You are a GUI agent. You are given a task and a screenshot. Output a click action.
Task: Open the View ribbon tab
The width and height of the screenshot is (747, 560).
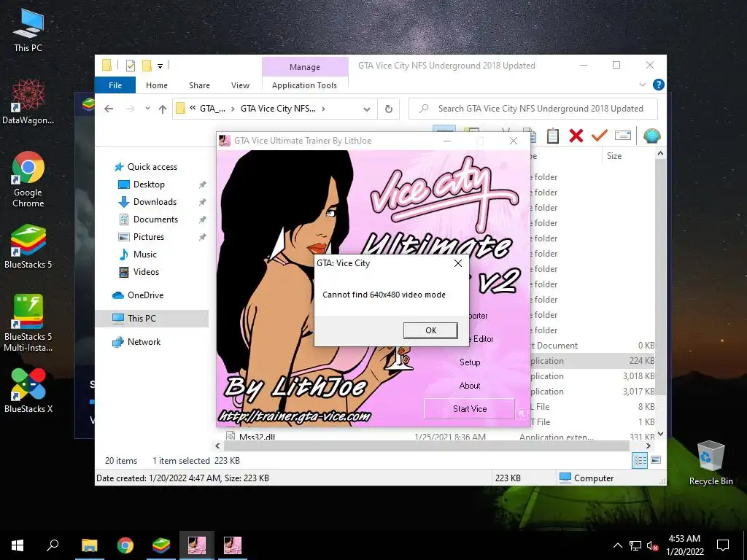[240, 85]
